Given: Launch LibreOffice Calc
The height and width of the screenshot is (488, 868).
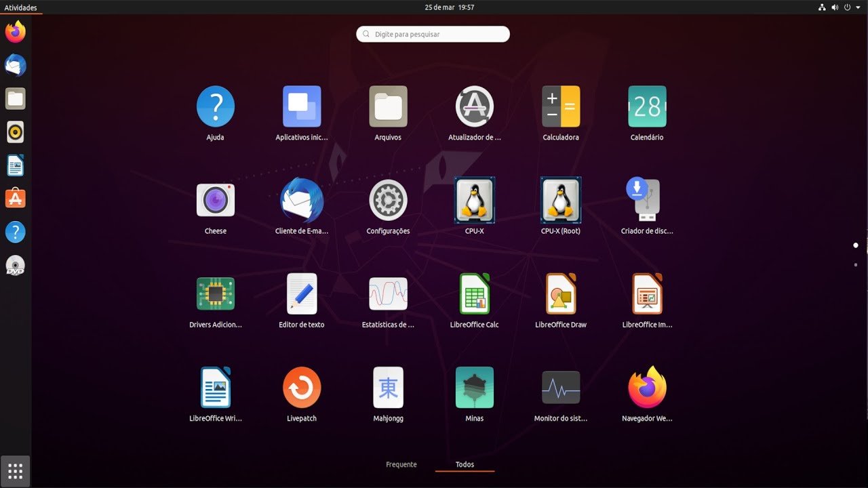Looking at the screenshot, I should [475, 293].
